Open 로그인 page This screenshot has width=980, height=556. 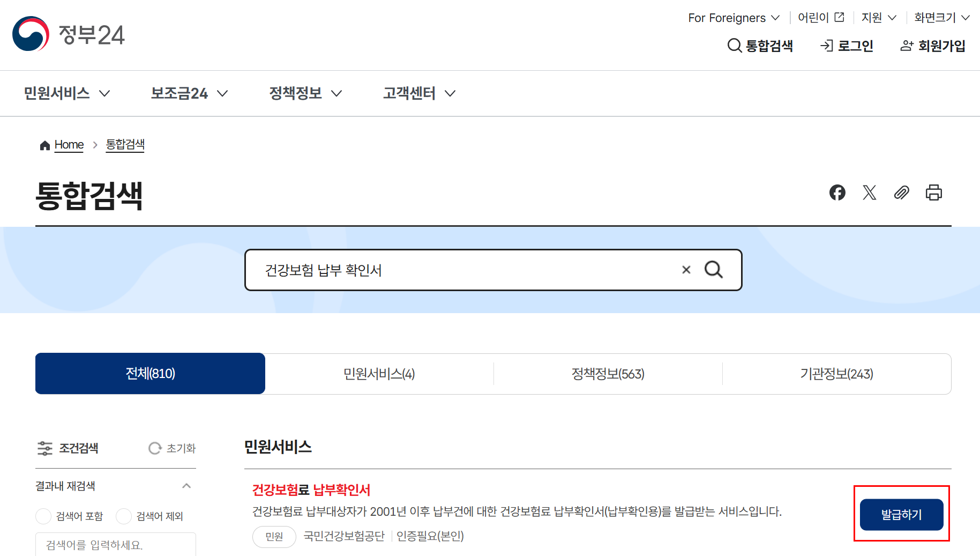[x=847, y=46]
